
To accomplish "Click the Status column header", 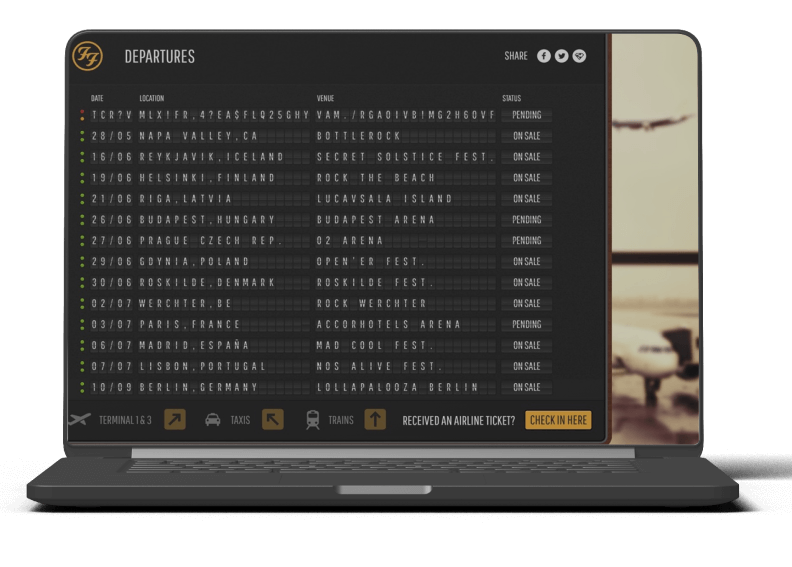I will [x=512, y=98].
